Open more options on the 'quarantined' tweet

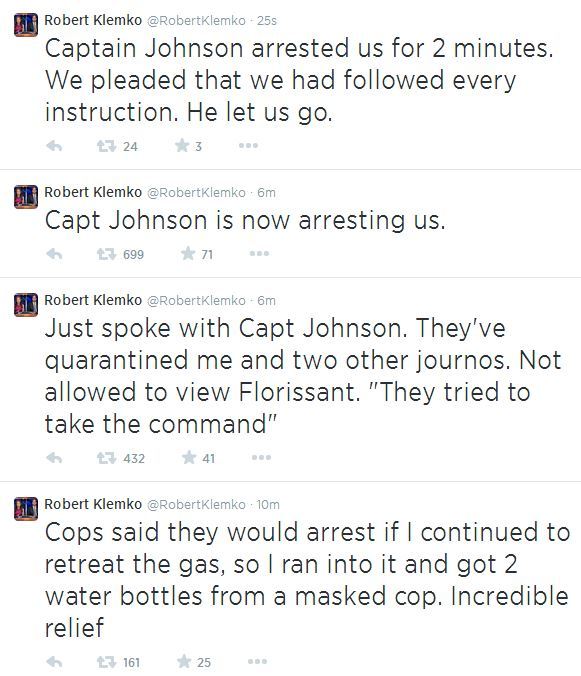pyautogui.click(x=262, y=457)
